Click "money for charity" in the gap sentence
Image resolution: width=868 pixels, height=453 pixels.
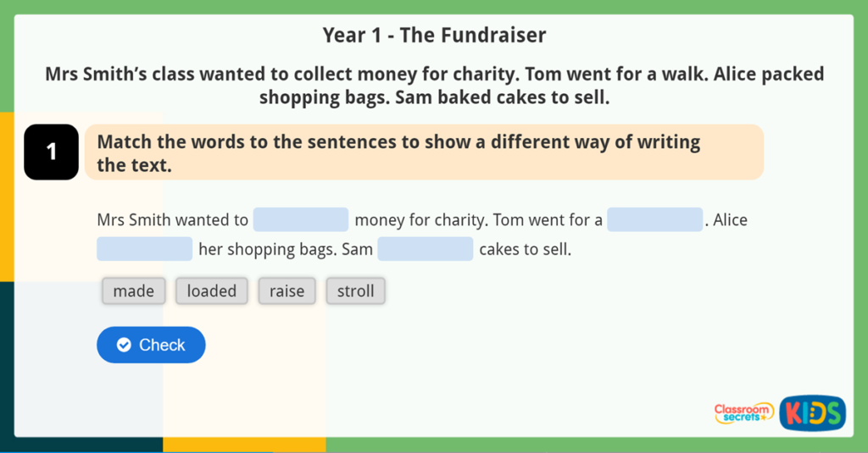[420, 221]
